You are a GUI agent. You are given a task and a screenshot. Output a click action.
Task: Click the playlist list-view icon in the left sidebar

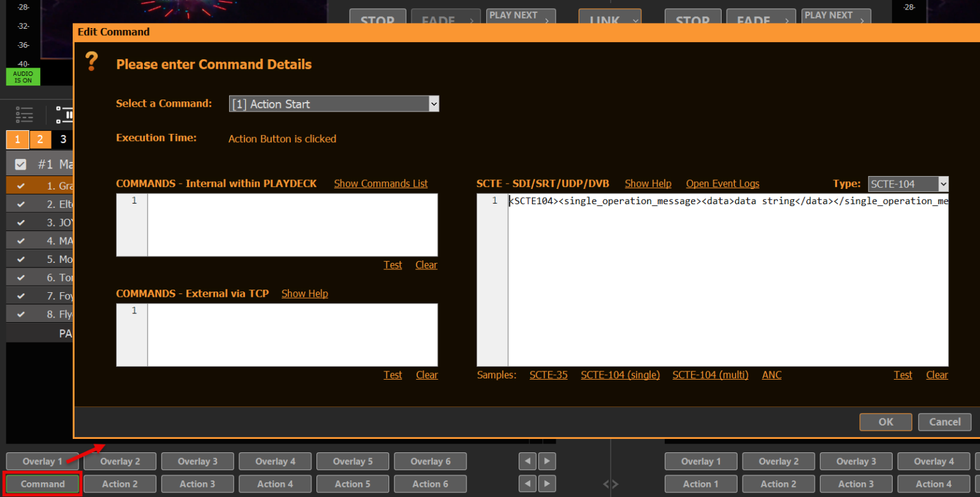click(x=24, y=115)
